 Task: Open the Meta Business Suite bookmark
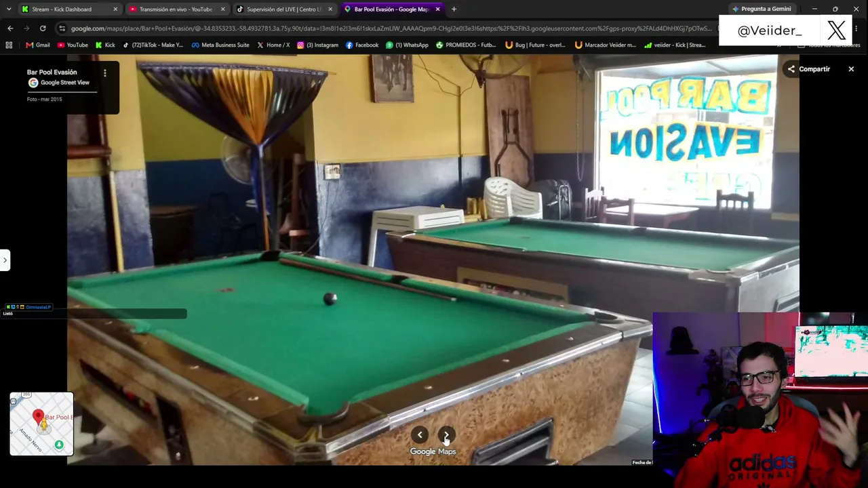point(220,45)
